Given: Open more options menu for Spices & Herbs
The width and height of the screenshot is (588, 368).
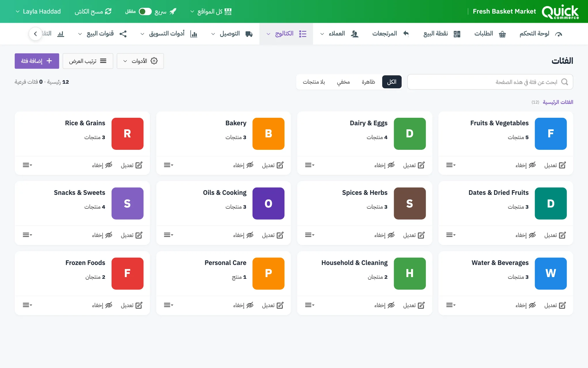Looking at the screenshot, I should 310,235.
